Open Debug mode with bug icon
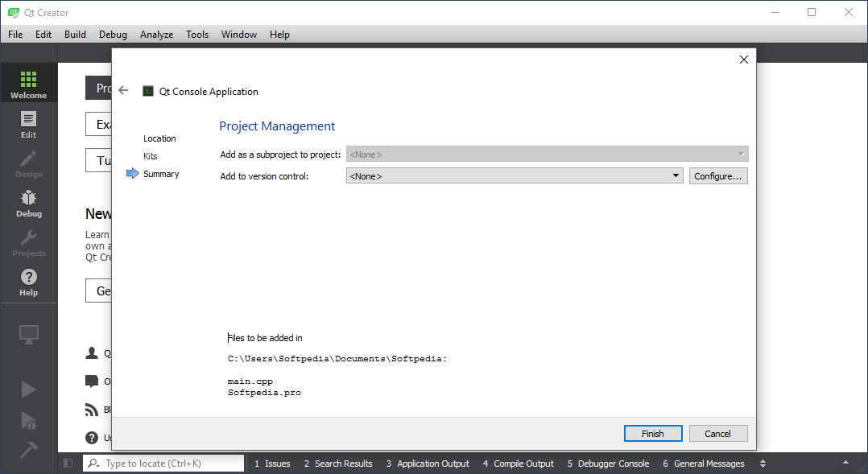The height and width of the screenshot is (474, 868). coord(28,203)
